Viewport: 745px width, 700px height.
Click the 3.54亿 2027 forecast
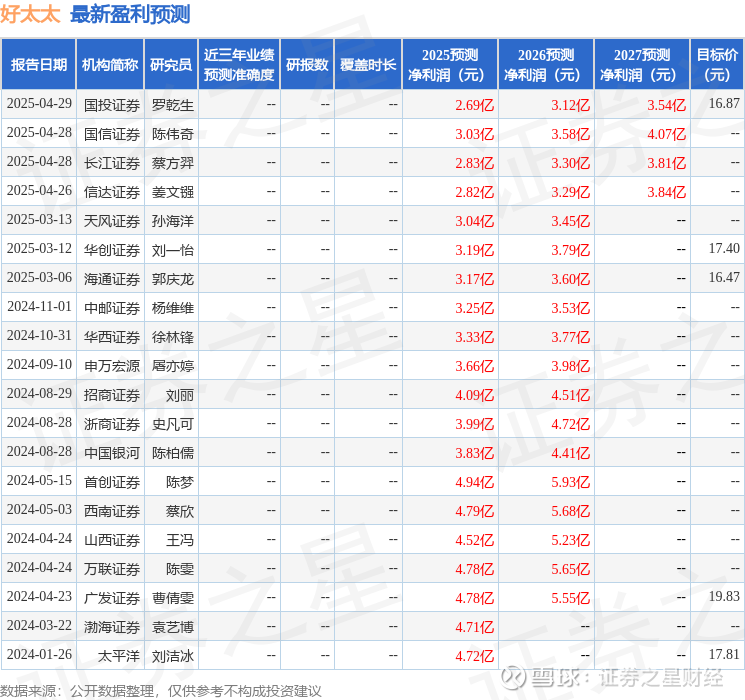click(x=667, y=105)
